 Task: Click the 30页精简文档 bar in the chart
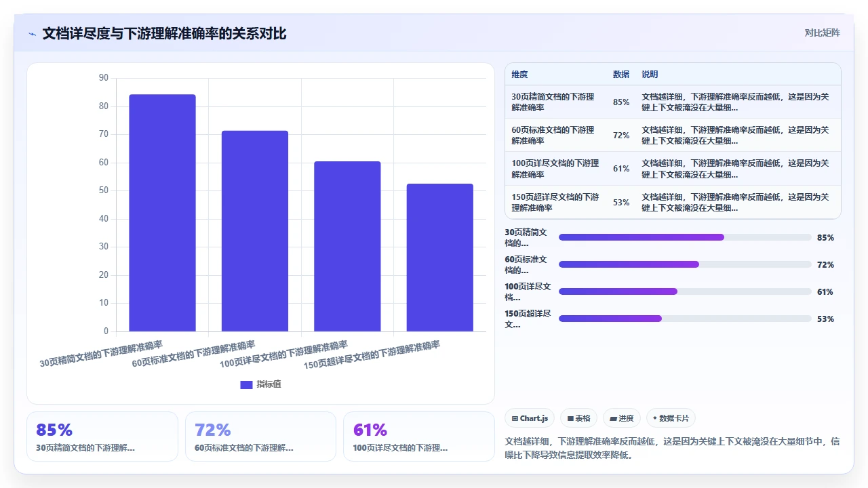pyautogui.click(x=162, y=213)
